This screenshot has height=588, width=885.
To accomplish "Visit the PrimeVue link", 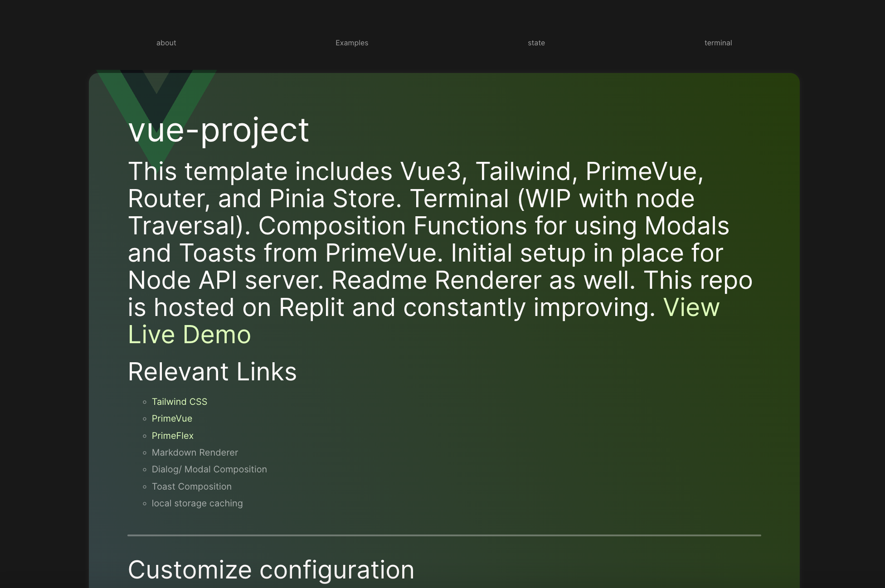I will click(x=172, y=418).
